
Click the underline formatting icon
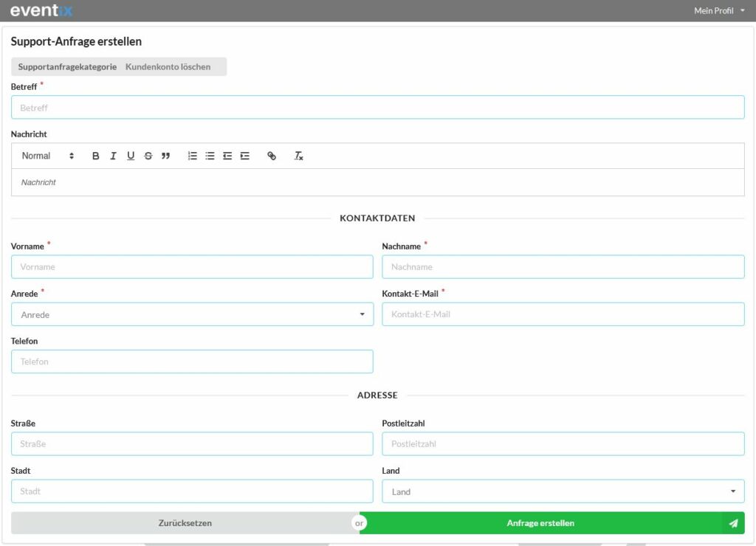tap(131, 156)
